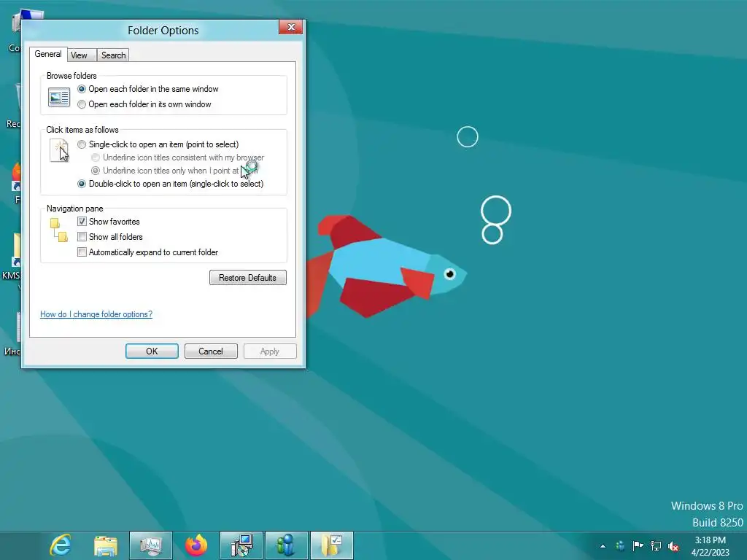Switch to the General tab
Image resolution: width=747 pixels, height=560 pixels.
coord(48,54)
